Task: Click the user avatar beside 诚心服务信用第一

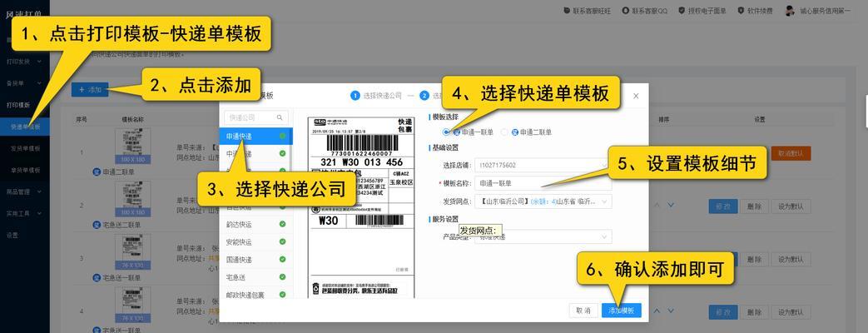Action: tap(790, 11)
